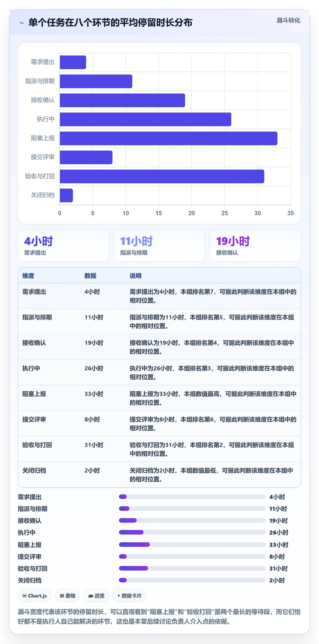
Task: Click the 2小时 table cell
Action: pos(92,470)
